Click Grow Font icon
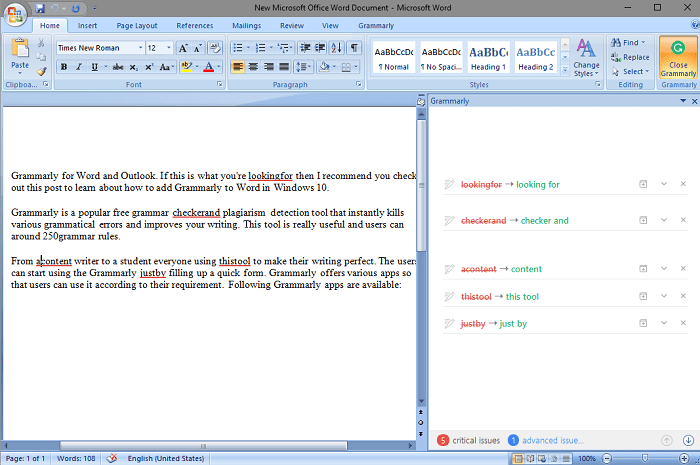The height and width of the screenshot is (465, 700). point(183,48)
